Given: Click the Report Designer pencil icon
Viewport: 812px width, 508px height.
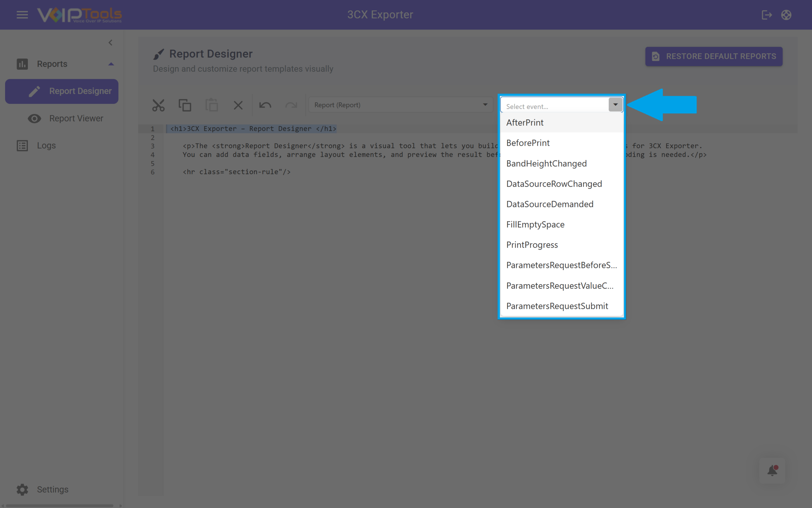Looking at the screenshot, I should 34,91.
